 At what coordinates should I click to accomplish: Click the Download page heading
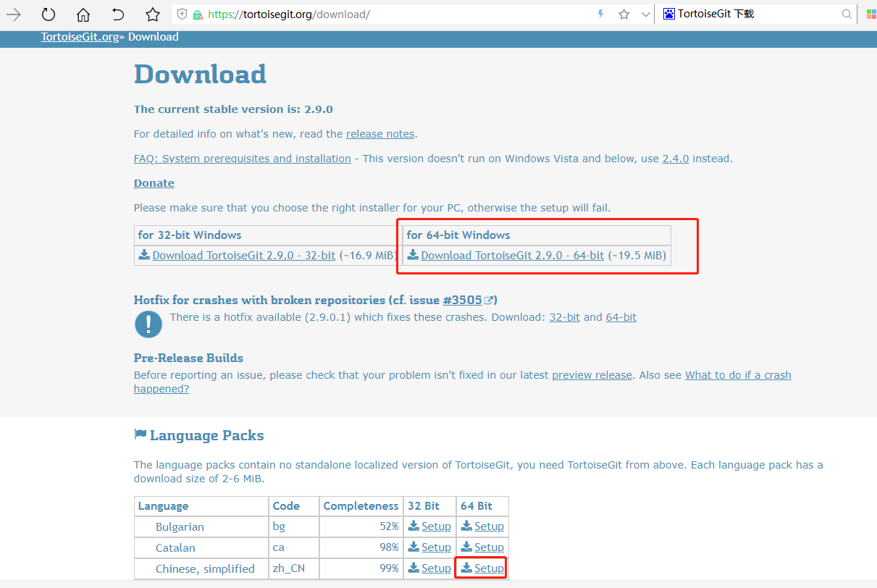(x=201, y=75)
